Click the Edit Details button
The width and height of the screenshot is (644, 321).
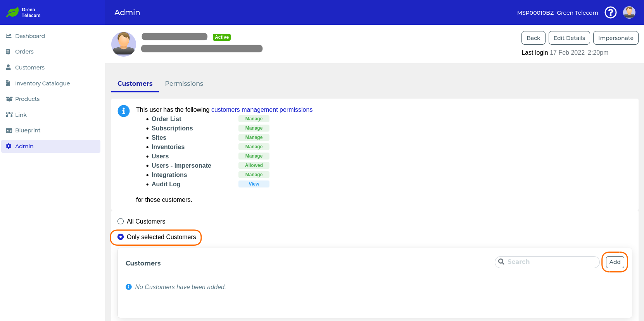569,38
